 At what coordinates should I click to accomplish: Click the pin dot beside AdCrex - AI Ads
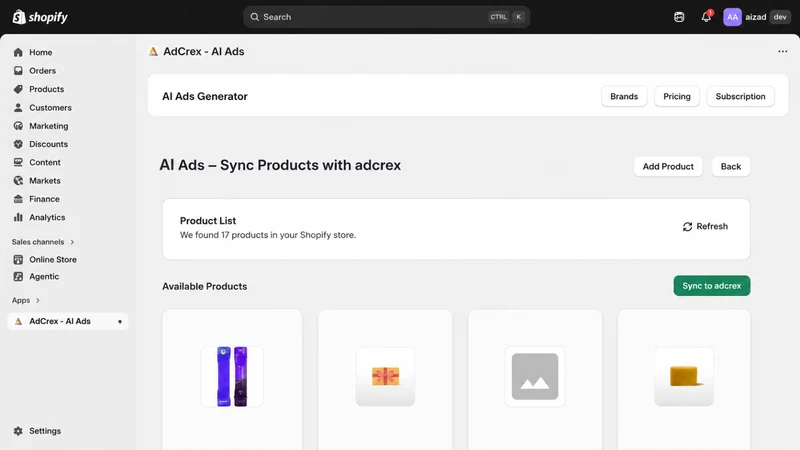coord(120,321)
